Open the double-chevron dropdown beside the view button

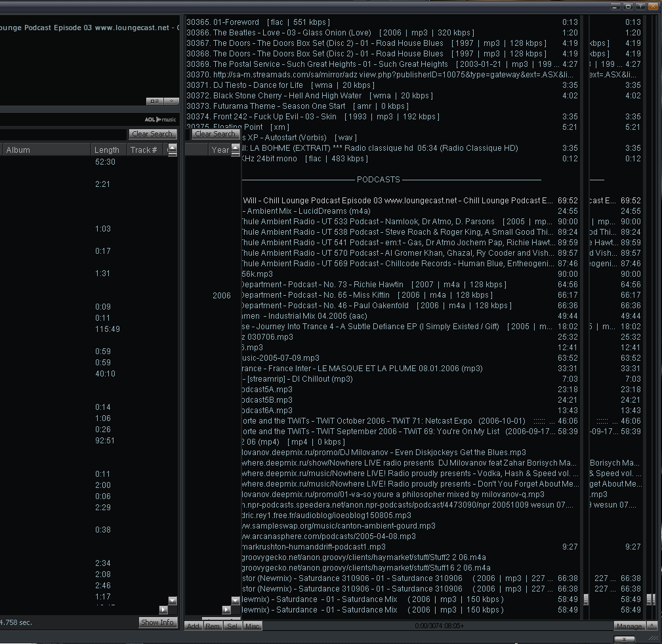(x=171, y=101)
